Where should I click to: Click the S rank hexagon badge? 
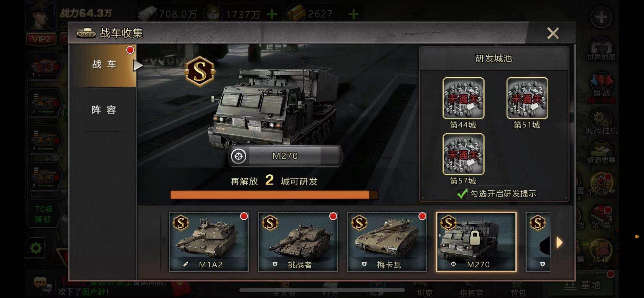click(x=200, y=71)
